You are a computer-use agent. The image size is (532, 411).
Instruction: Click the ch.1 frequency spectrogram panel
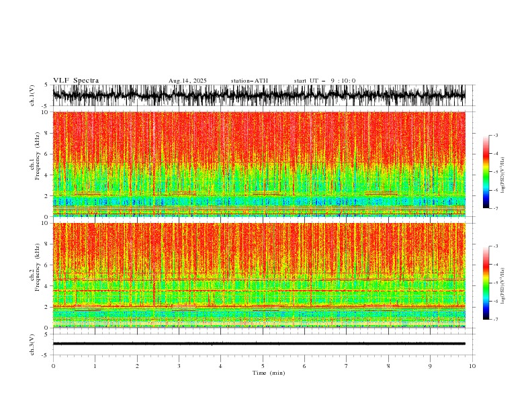[x=259, y=164]
